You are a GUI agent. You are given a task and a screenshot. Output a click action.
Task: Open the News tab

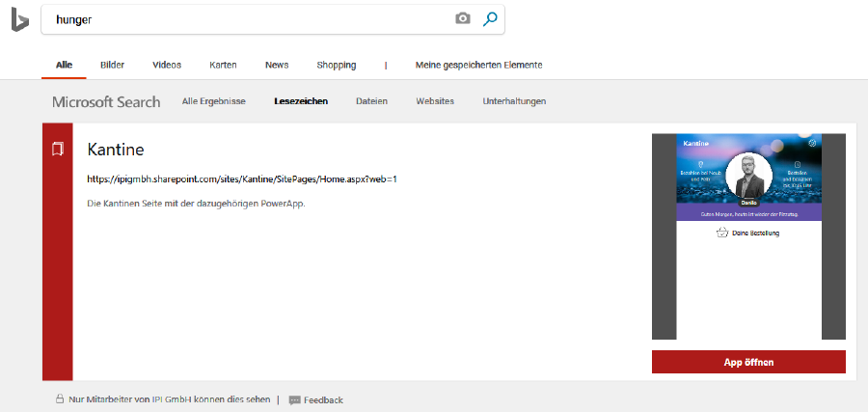pyautogui.click(x=277, y=65)
